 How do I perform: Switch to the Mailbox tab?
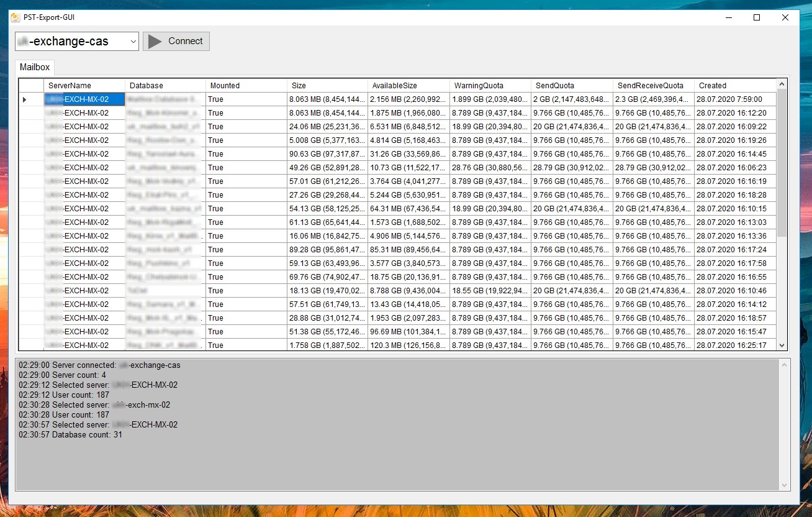coord(35,67)
